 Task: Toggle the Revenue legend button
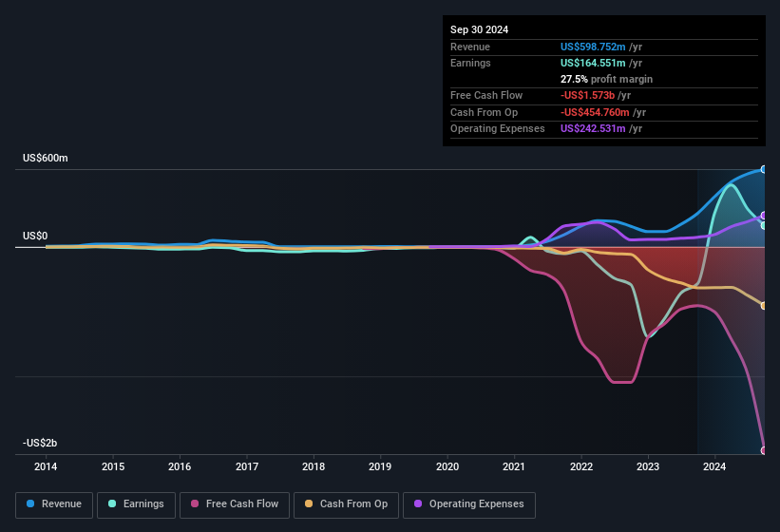coord(54,504)
